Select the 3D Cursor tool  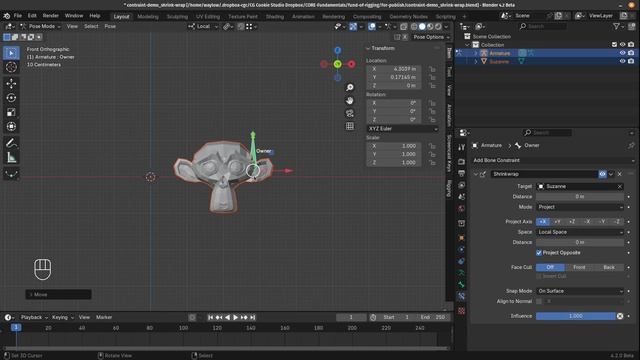[11, 67]
